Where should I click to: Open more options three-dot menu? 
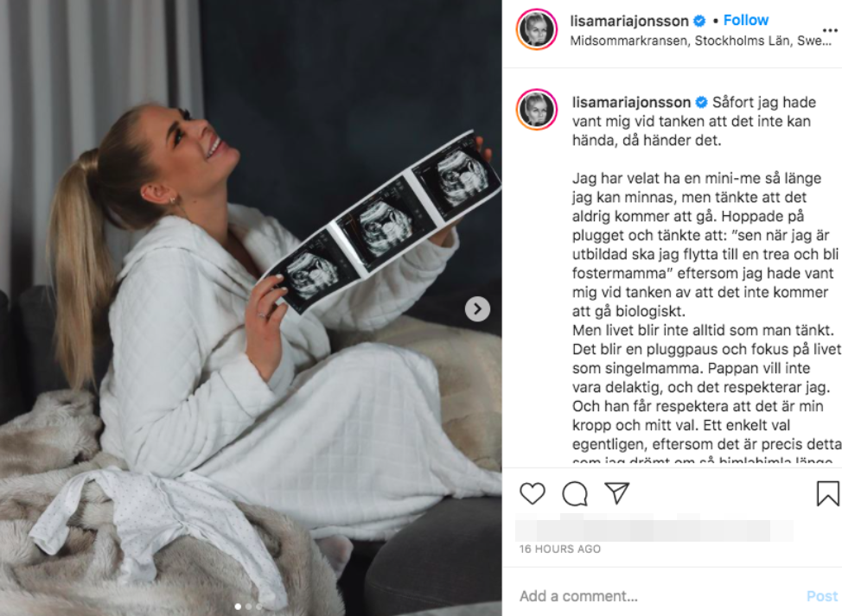coord(830,30)
